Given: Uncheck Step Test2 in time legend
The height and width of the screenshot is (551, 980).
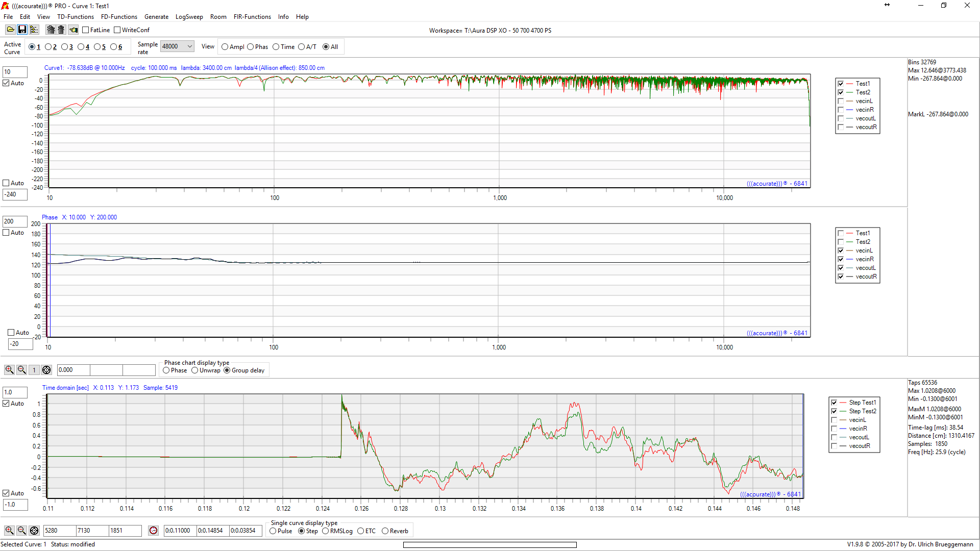Looking at the screenshot, I should 834,411.
